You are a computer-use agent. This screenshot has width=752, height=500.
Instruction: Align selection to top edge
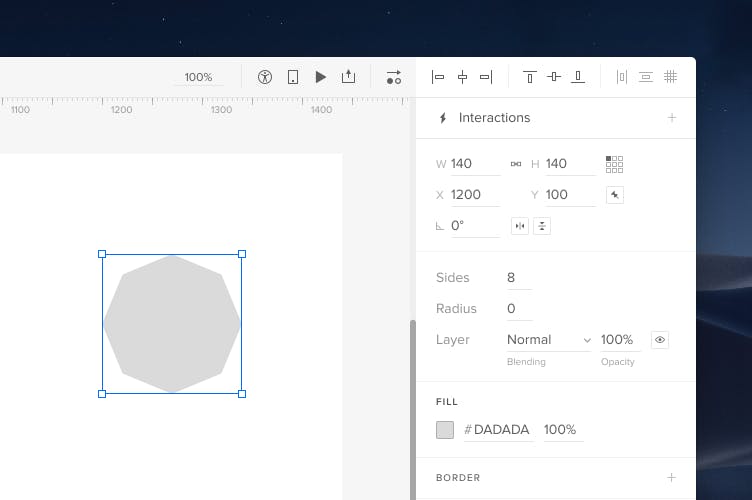click(x=530, y=77)
